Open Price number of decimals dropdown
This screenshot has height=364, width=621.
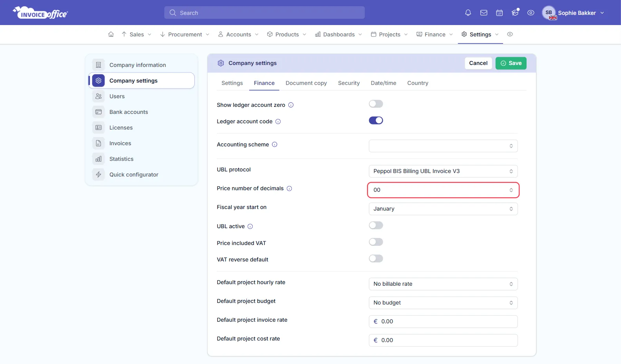tap(443, 190)
